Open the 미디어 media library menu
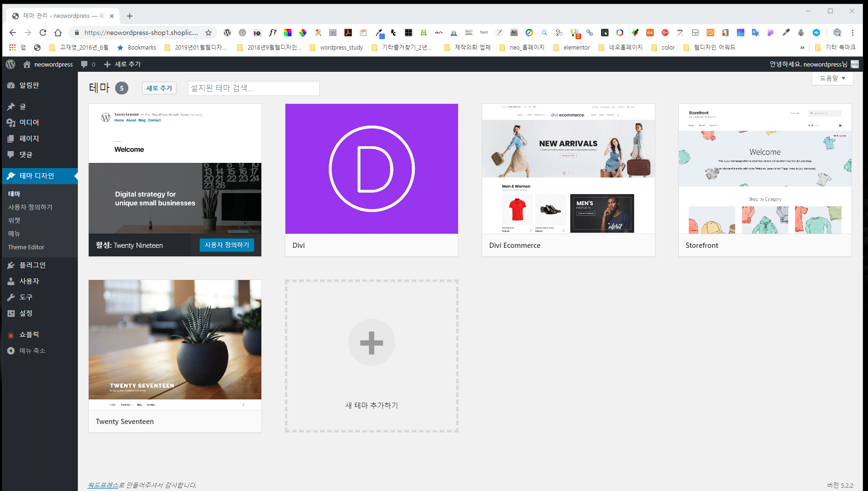Screen dimensions: 868x491 pos(29,122)
